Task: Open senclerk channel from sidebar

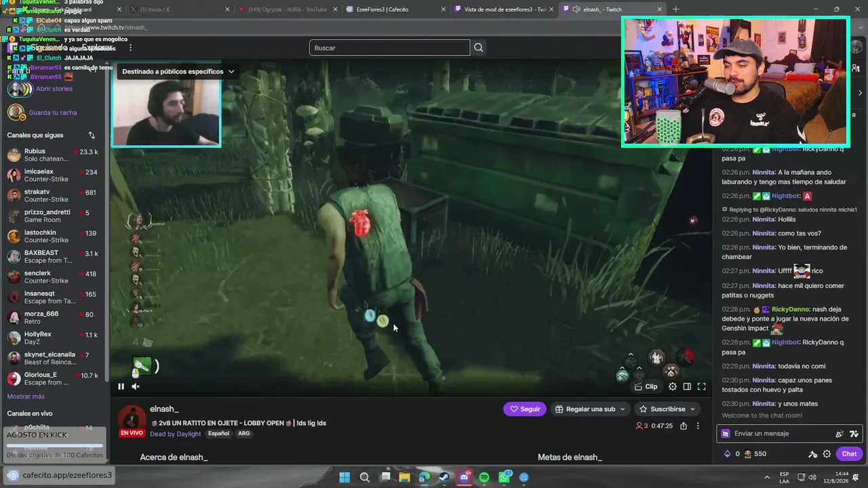Action: pos(54,277)
